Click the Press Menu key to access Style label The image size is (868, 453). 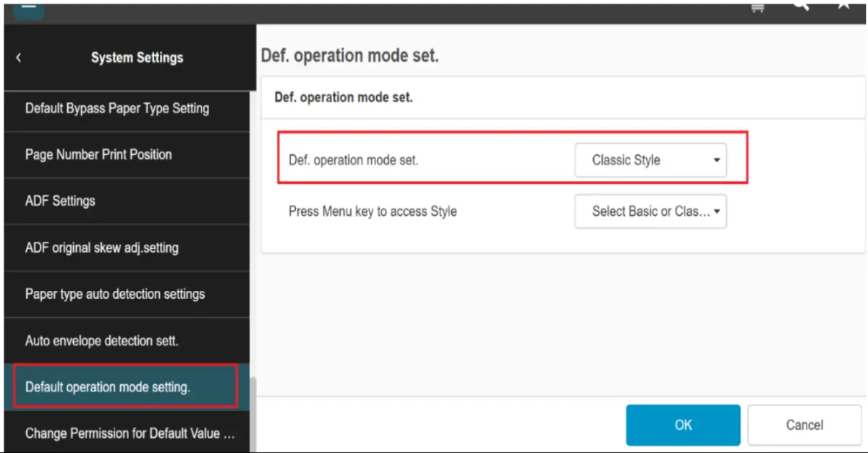[373, 212]
